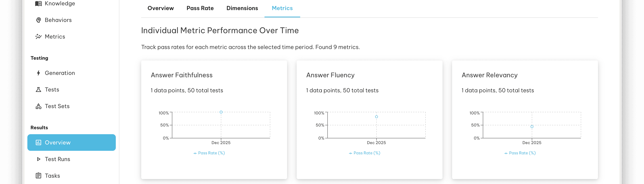Open the Dimensions tab
644x184 pixels.
(242, 8)
